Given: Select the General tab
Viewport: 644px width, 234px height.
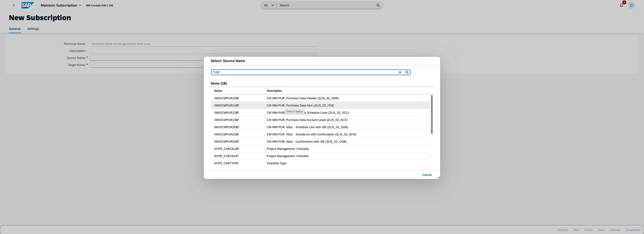Looking at the screenshot, I should [14, 29].
